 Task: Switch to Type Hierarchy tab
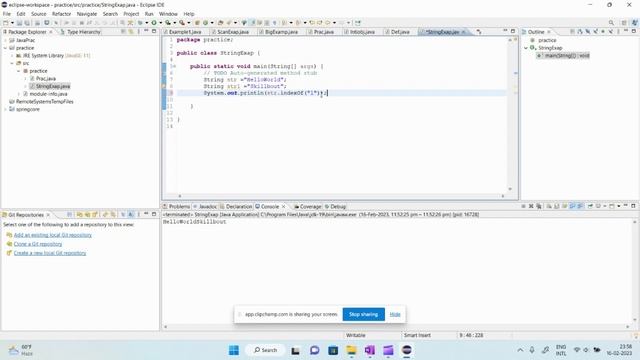click(81, 32)
